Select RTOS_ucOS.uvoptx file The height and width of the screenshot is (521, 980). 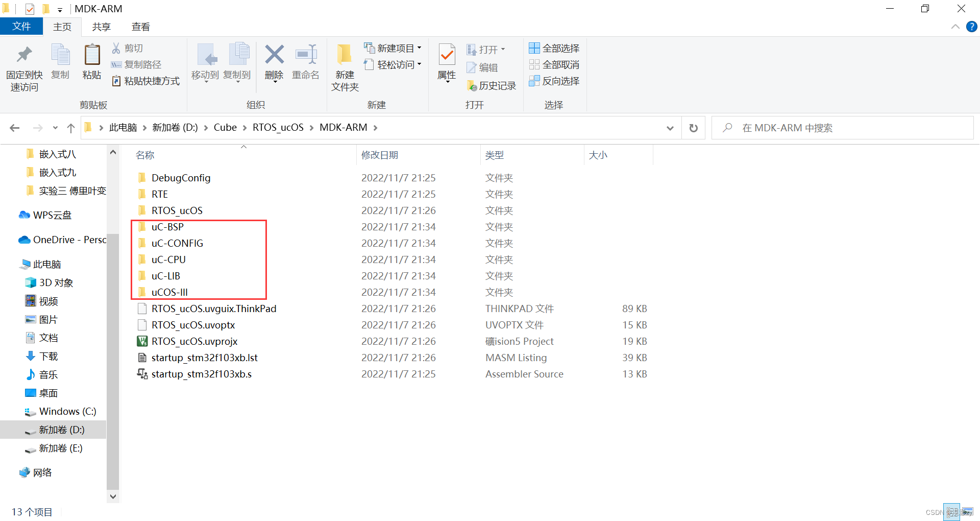click(193, 325)
